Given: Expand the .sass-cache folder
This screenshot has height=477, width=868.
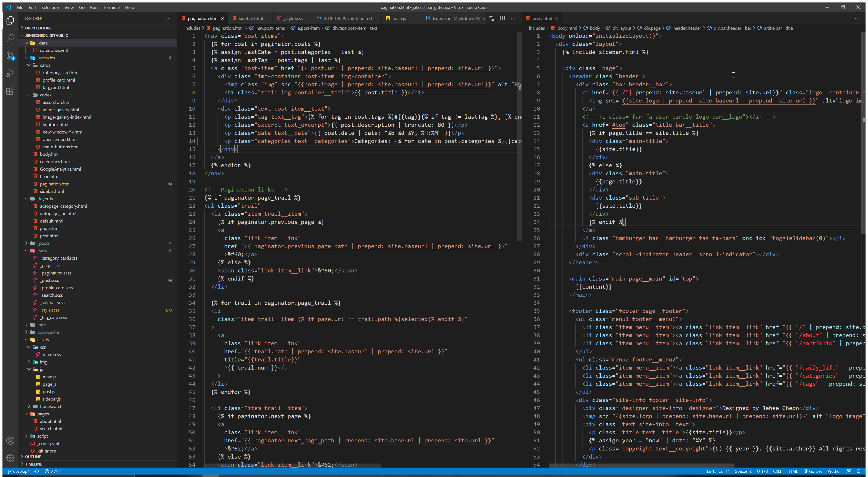Looking at the screenshot, I should point(26,332).
